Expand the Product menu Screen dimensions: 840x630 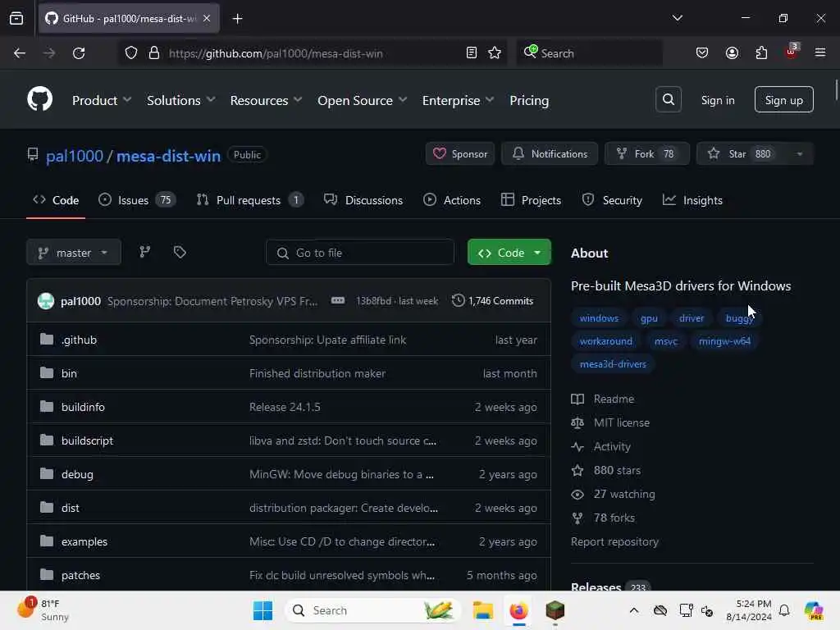[102, 100]
